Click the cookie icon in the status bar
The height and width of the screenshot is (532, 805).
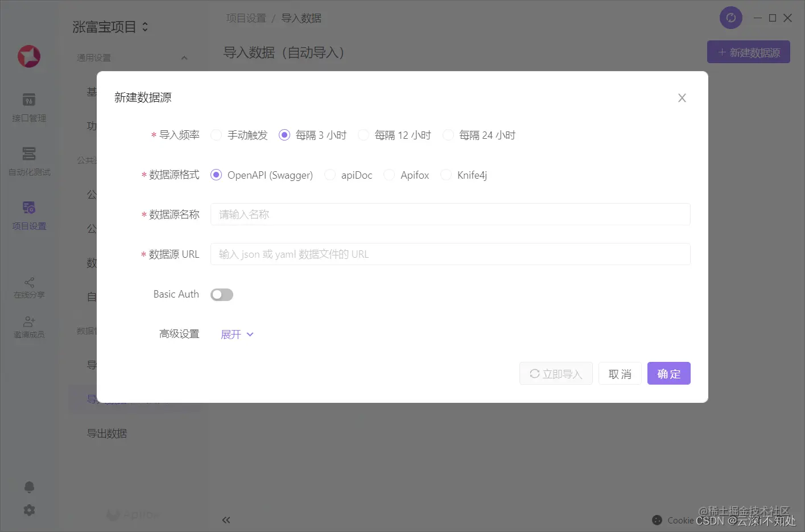[657, 520]
